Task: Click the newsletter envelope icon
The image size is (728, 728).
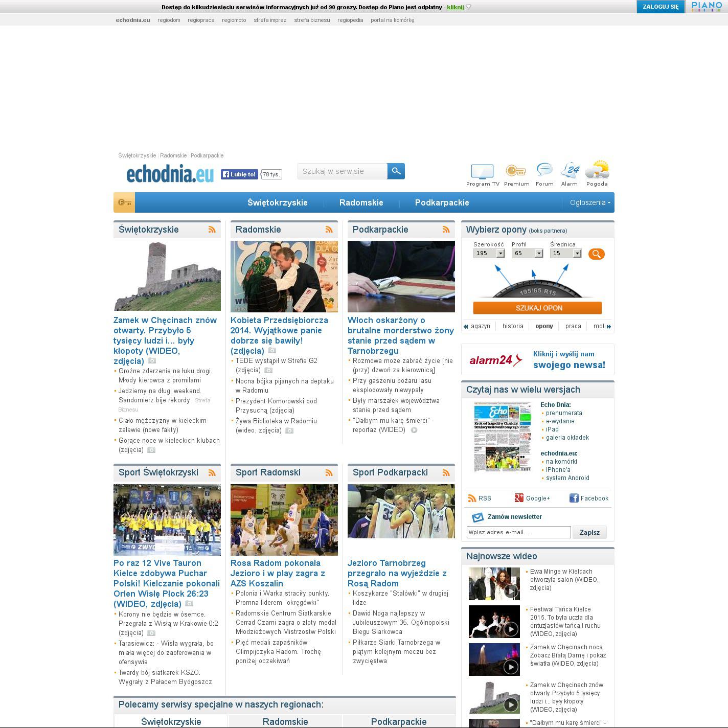Action: point(477,517)
